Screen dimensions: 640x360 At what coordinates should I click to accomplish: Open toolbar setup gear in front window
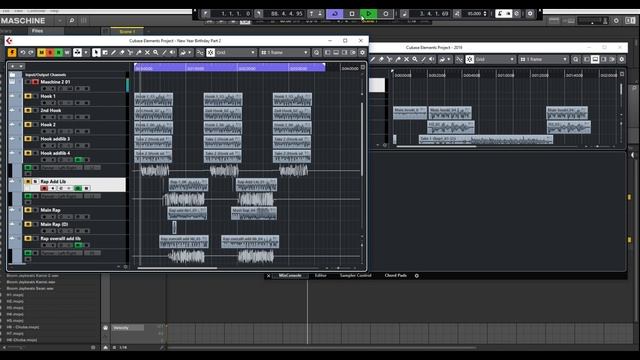tap(362, 53)
